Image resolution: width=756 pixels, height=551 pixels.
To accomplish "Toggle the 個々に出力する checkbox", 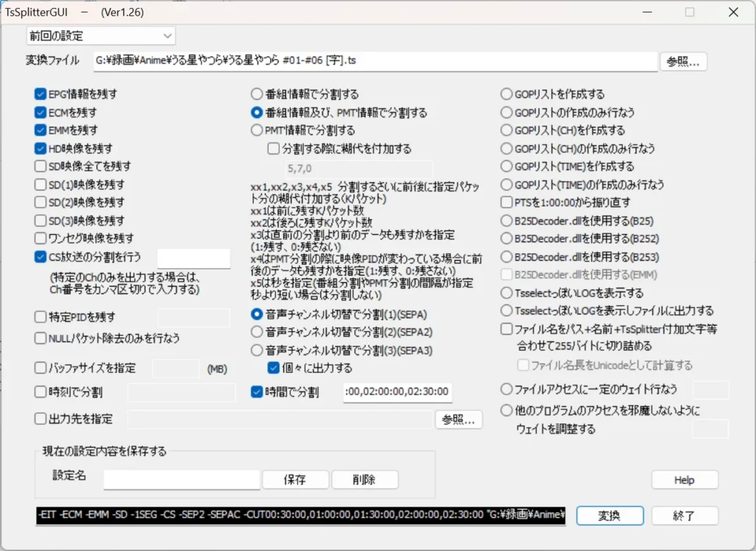I will tap(273, 368).
